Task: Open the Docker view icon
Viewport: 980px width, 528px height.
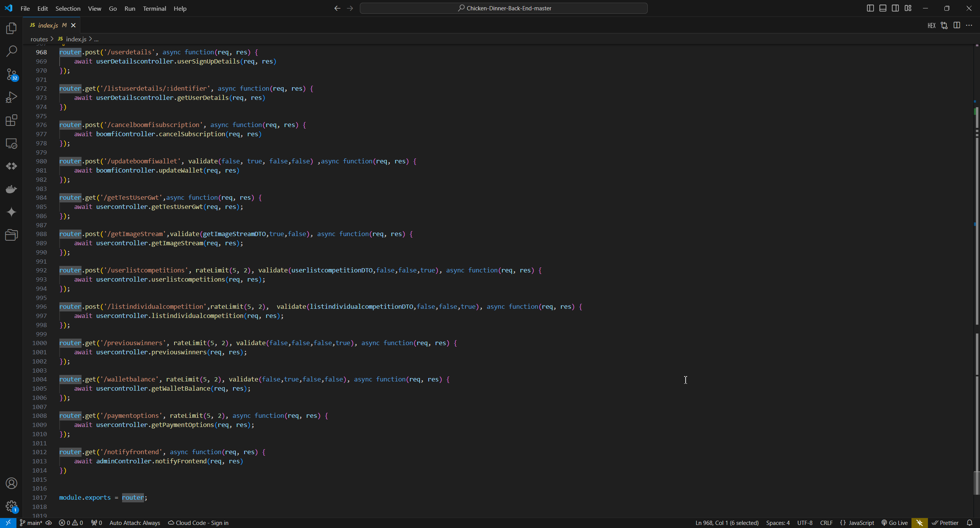Action: (x=11, y=189)
